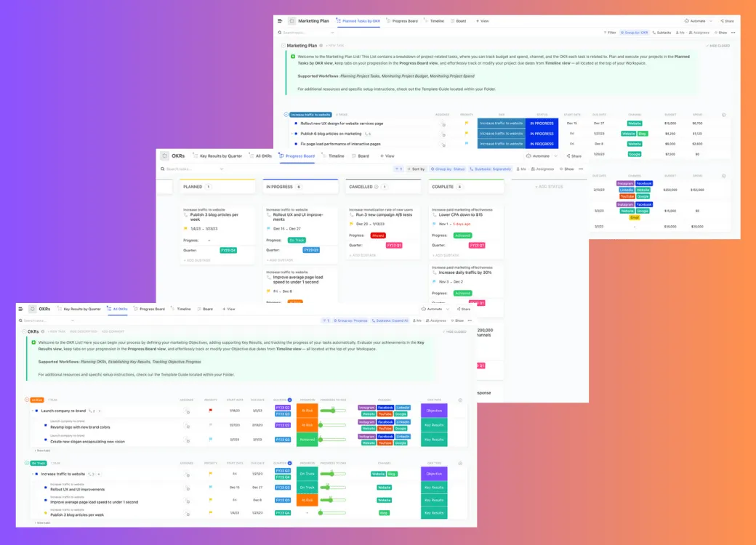Click the three-dots more icon on Progress Board toolbar
Image resolution: width=756 pixels, height=545 pixels.
581,169
